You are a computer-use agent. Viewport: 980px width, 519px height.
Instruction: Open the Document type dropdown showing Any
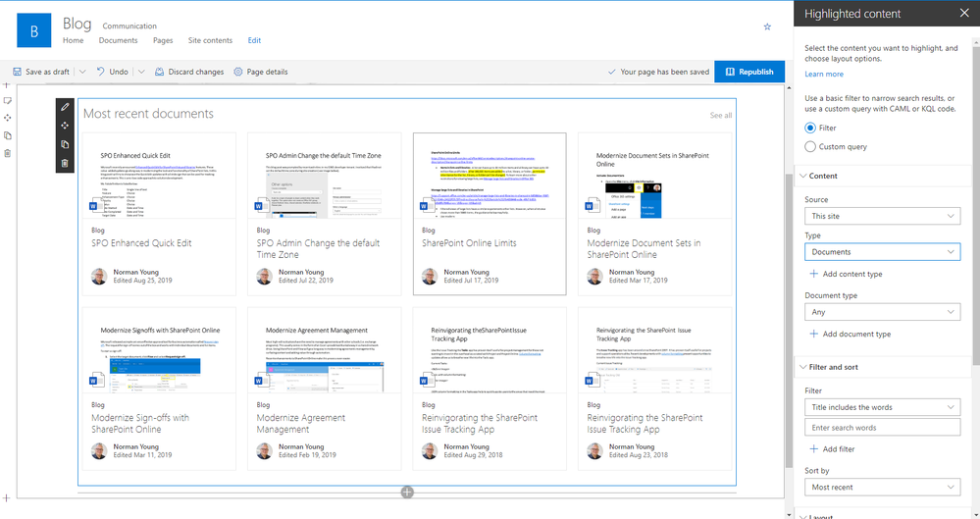pyautogui.click(x=882, y=312)
